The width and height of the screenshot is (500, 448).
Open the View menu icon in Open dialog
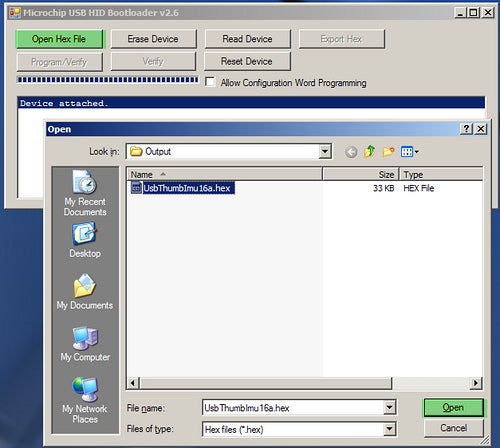(410, 152)
